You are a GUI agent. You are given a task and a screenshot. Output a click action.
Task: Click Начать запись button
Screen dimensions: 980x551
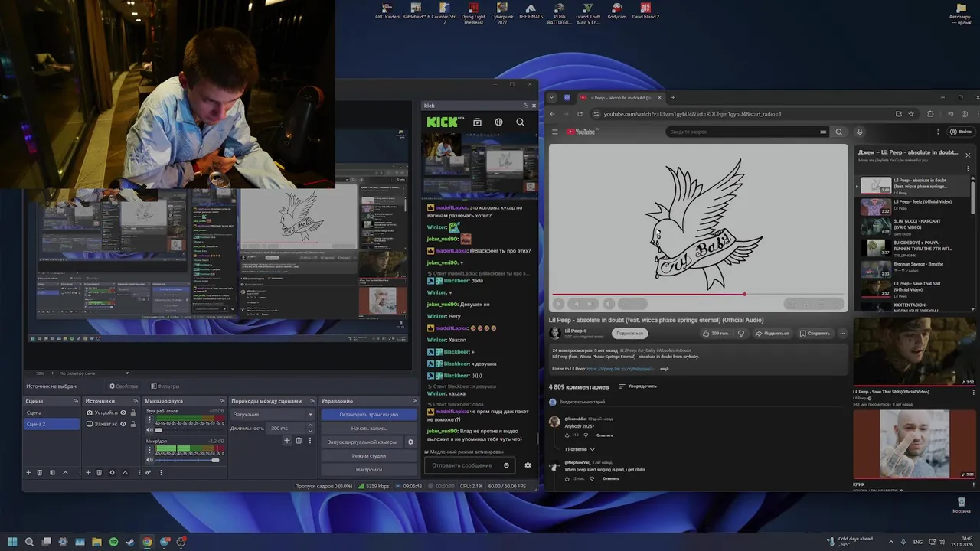[x=368, y=428]
